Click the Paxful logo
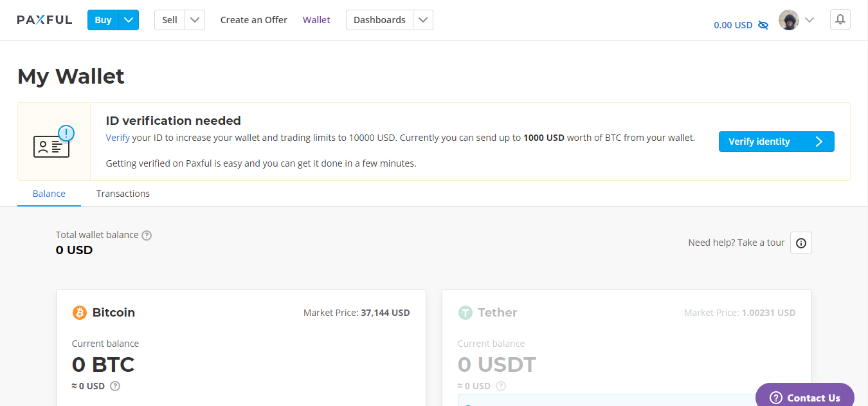The image size is (868, 406). (44, 20)
